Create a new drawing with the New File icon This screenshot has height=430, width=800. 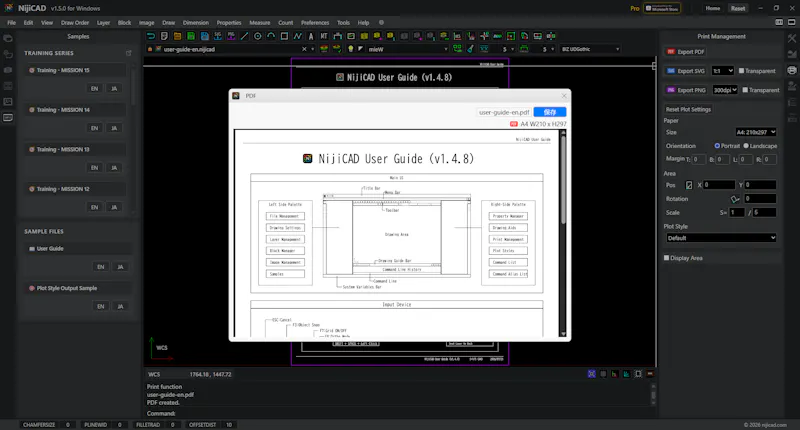[164, 36]
